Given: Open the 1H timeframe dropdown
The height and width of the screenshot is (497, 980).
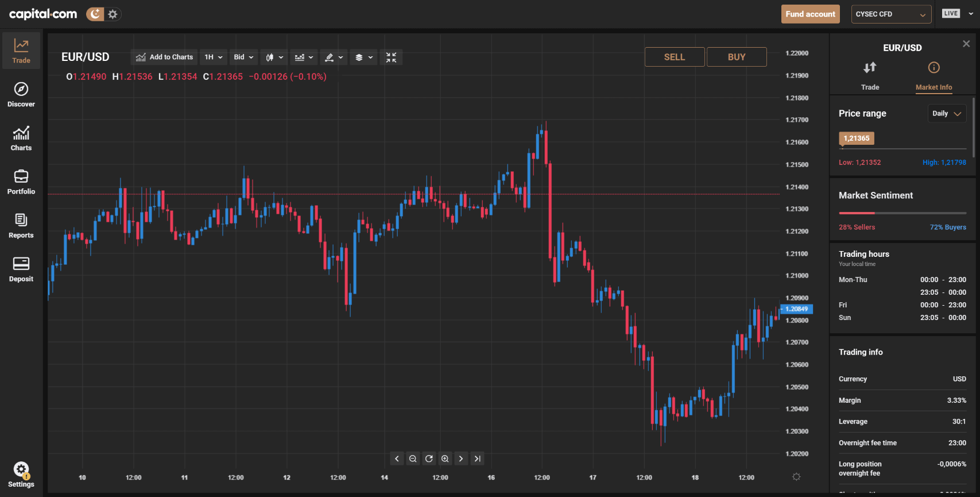Looking at the screenshot, I should pos(214,57).
